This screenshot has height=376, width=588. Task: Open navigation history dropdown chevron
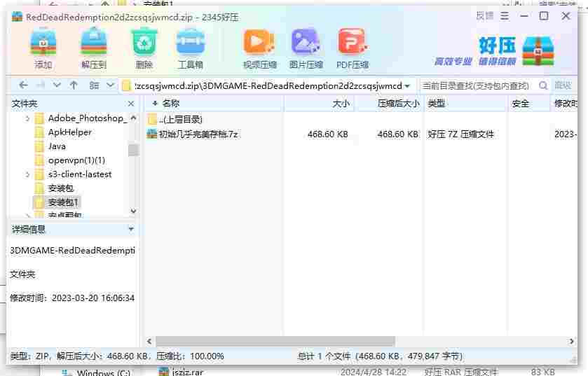(x=57, y=85)
